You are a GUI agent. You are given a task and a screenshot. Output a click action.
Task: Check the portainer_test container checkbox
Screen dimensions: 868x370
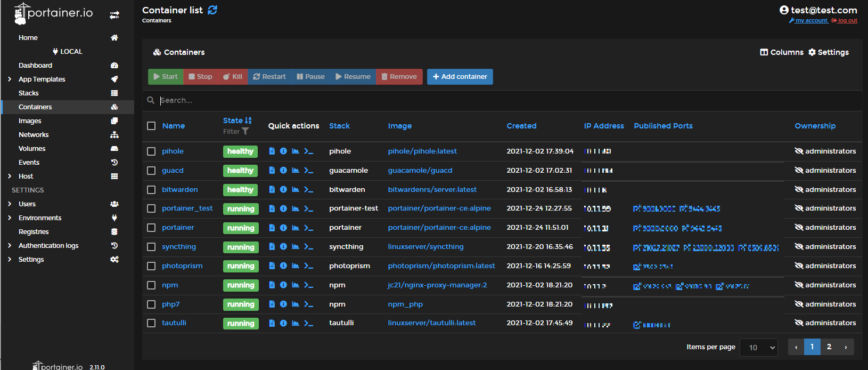[x=151, y=208]
